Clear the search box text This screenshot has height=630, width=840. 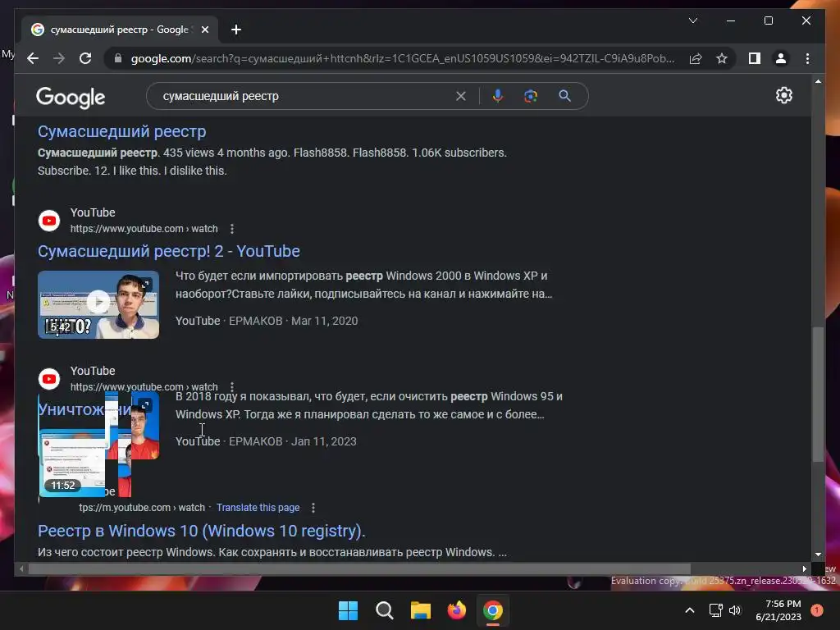pyautogui.click(x=461, y=96)
